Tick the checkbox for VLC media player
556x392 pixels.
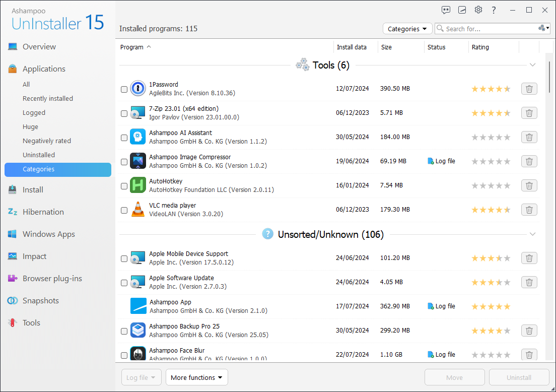coord(124,210)
